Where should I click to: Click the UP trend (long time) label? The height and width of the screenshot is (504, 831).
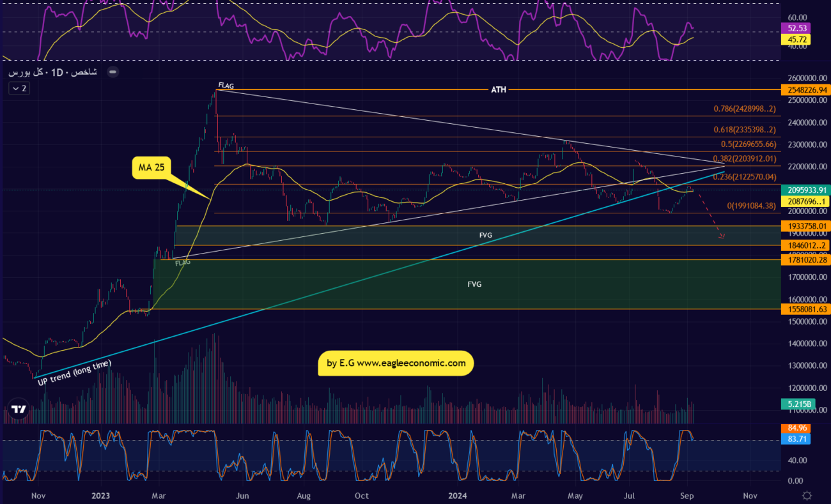pos(75,373)
